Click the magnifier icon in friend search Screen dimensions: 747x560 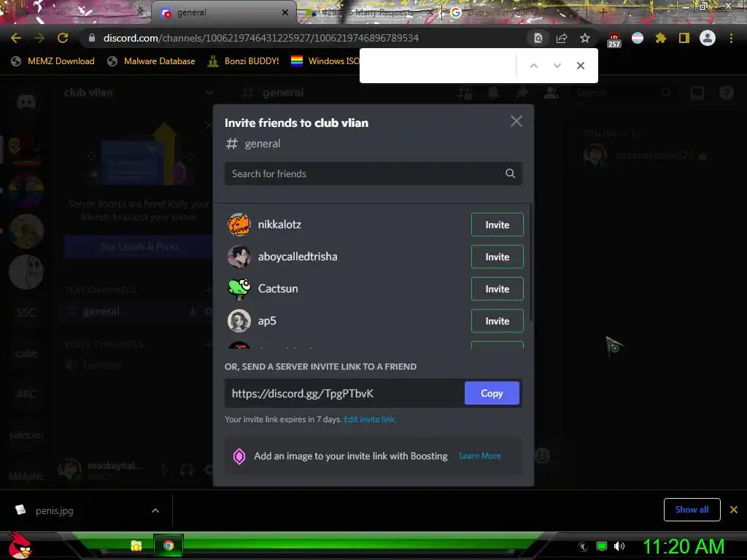(510, 174)
